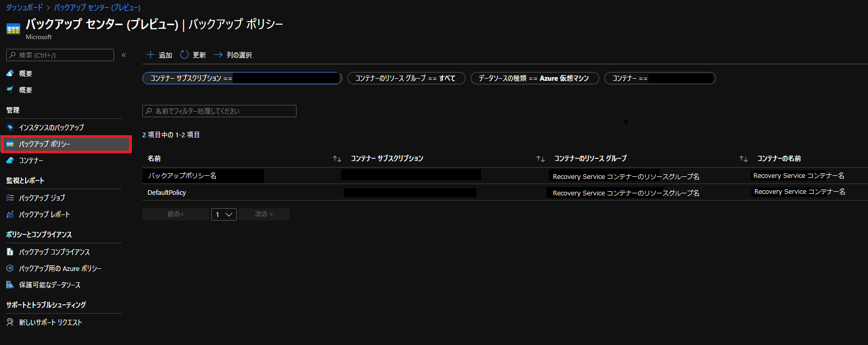The image size is (868, 345).
Task: Click the 追加 plus button
Action: 159,55
